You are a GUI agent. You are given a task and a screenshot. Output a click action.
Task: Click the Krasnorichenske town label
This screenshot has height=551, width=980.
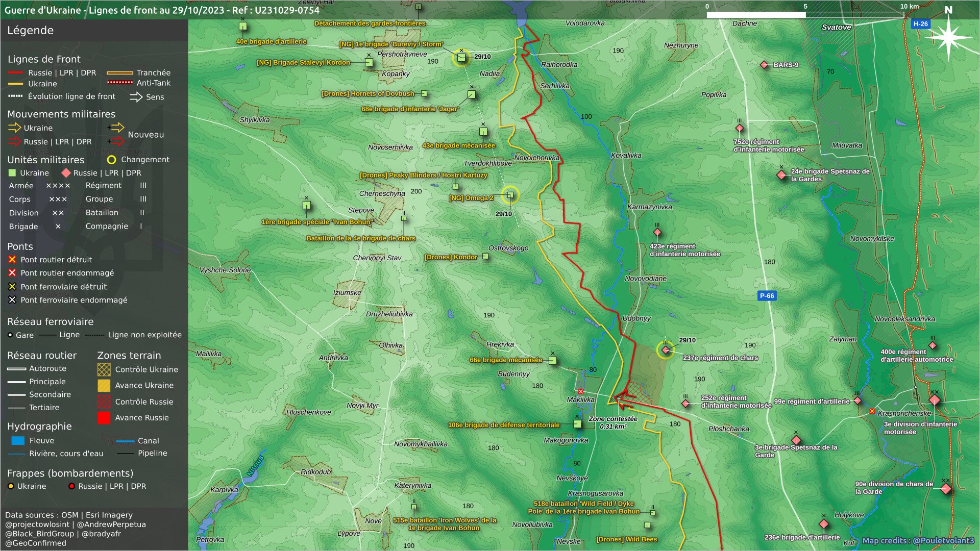[x=904, y=413]
